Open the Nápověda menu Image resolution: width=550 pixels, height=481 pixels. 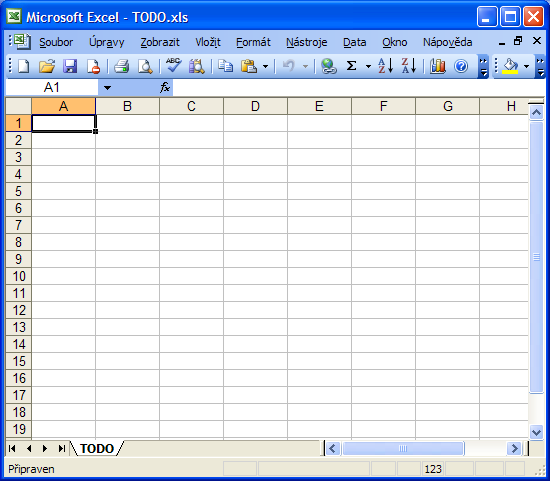coord(448,42)
